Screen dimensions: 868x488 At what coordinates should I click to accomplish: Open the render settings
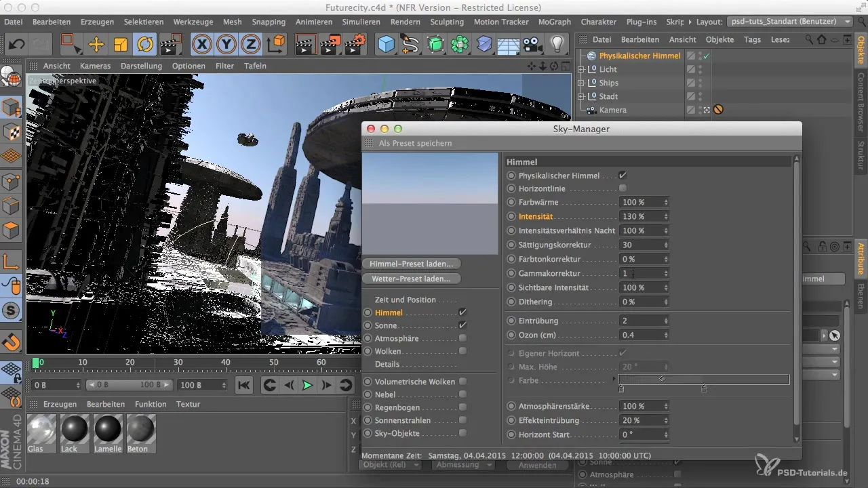(x=355, y=45)
